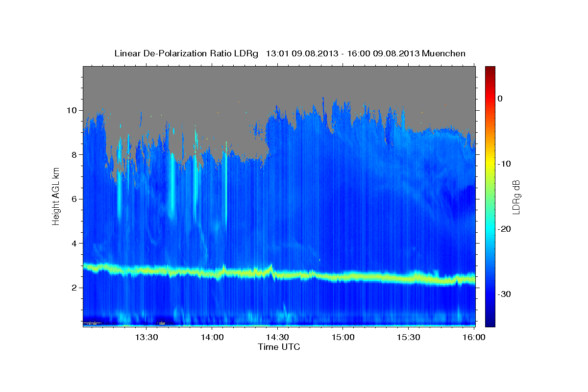
Task: Click the start time '13:01 09.08.2013' in title
Action: click(x=302, y=53)
